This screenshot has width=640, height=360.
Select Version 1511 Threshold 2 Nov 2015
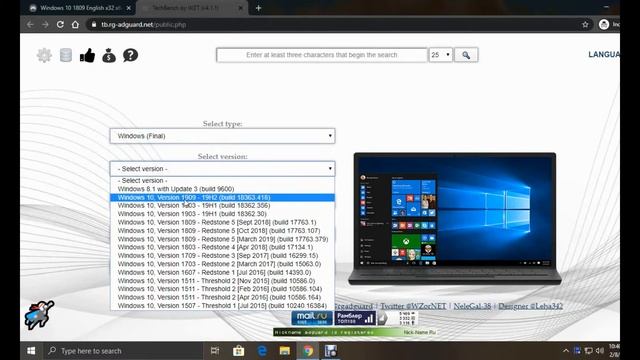click(x=222, y=280)
